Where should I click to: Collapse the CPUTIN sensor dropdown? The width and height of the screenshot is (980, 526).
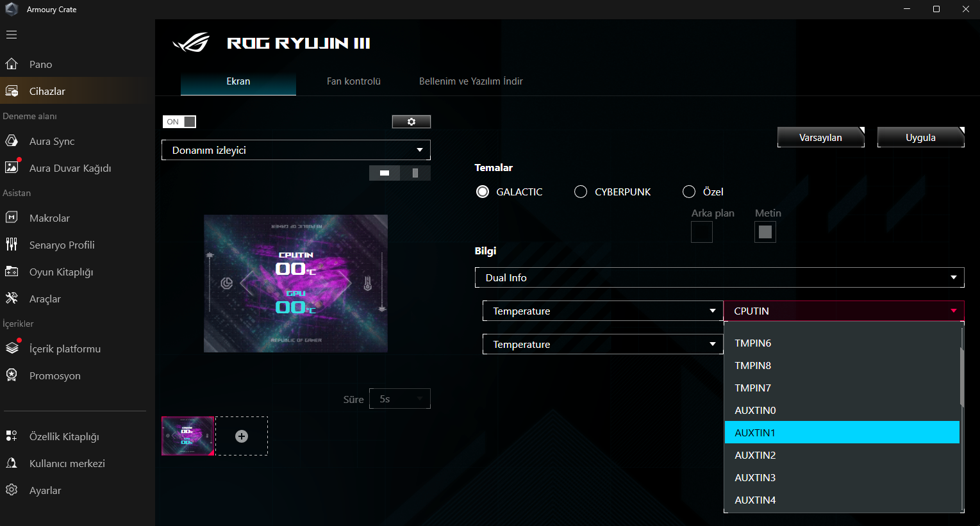coord(844,311)
